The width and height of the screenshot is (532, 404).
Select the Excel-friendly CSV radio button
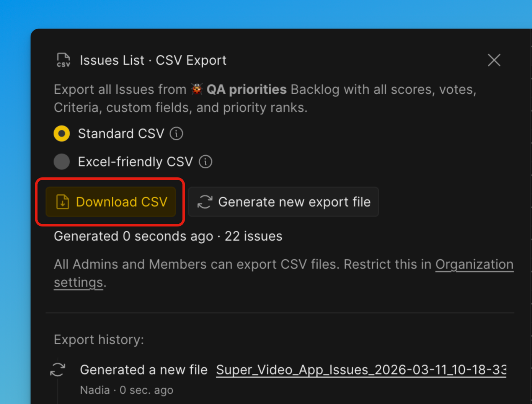click(x=62, y=161)
